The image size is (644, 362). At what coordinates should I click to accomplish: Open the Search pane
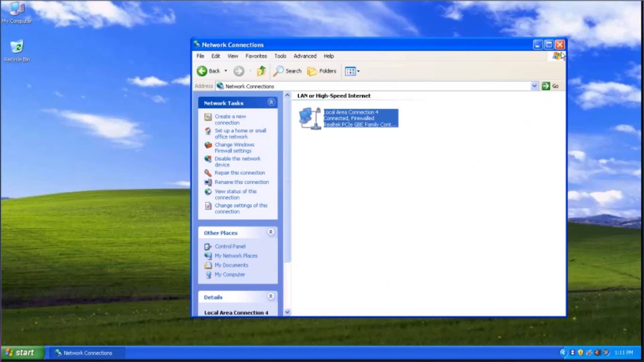pos(288,71)
